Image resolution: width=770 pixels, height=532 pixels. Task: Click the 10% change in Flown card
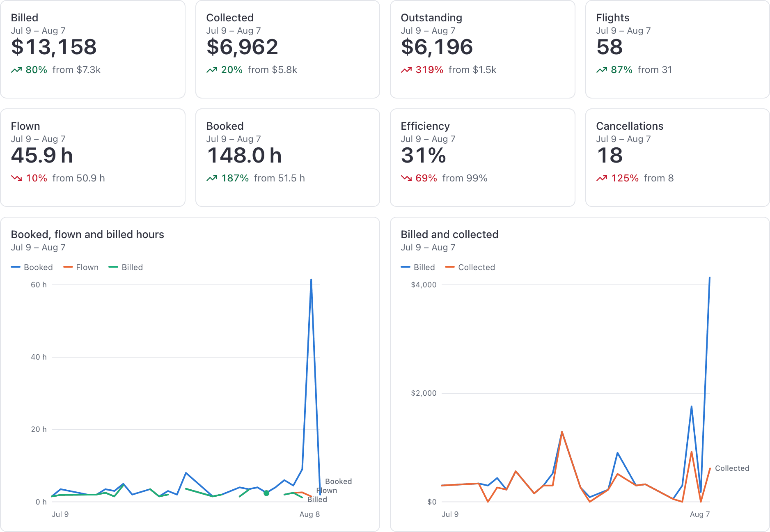[x=37, y=178]
